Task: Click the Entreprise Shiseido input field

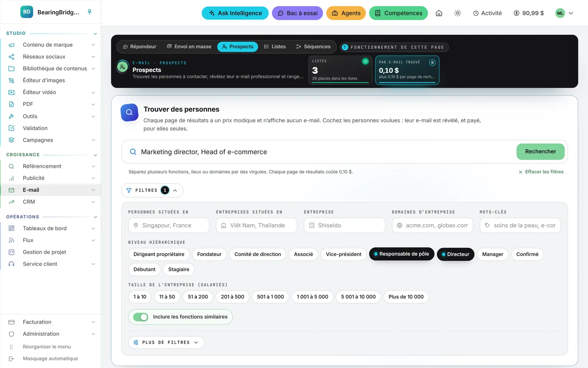Action: pyautogui.click(x=345, y=225)
